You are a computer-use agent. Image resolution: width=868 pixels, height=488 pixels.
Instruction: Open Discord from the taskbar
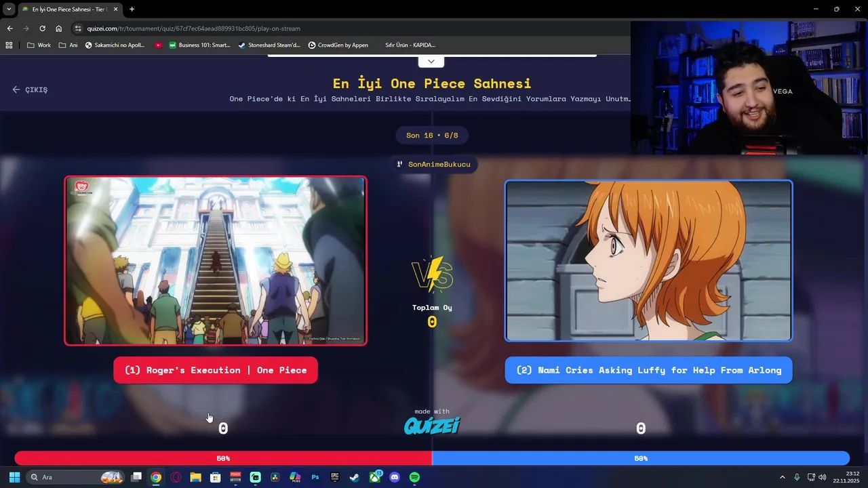tap(395, 477)
